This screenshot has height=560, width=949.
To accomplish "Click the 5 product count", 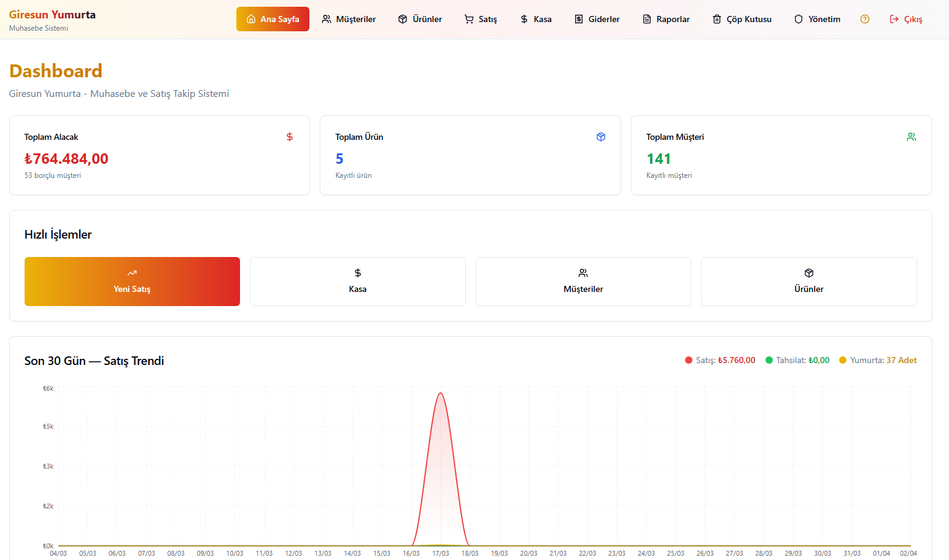I will 339,159.
